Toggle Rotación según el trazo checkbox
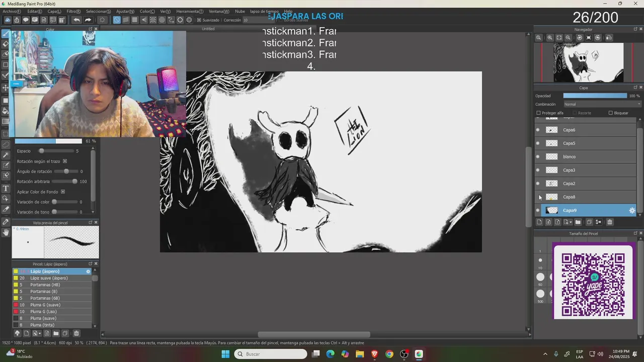The image size is (644, 362). pos(65,161)
